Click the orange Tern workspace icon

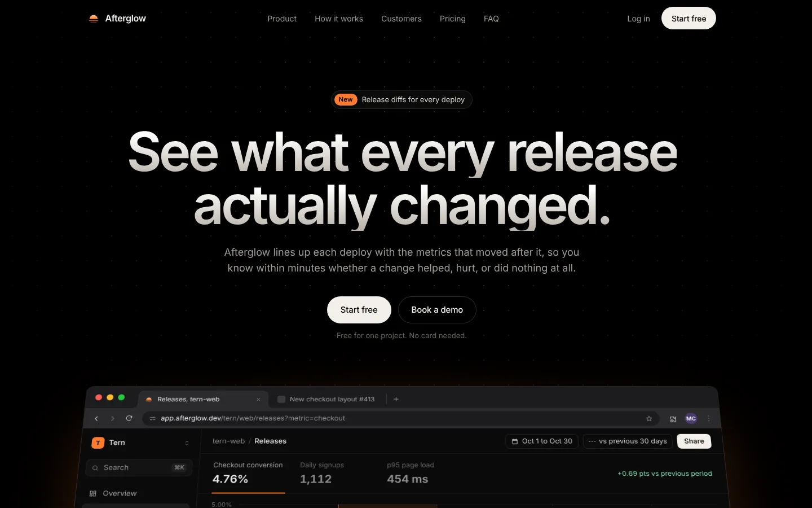pos(98,443)
